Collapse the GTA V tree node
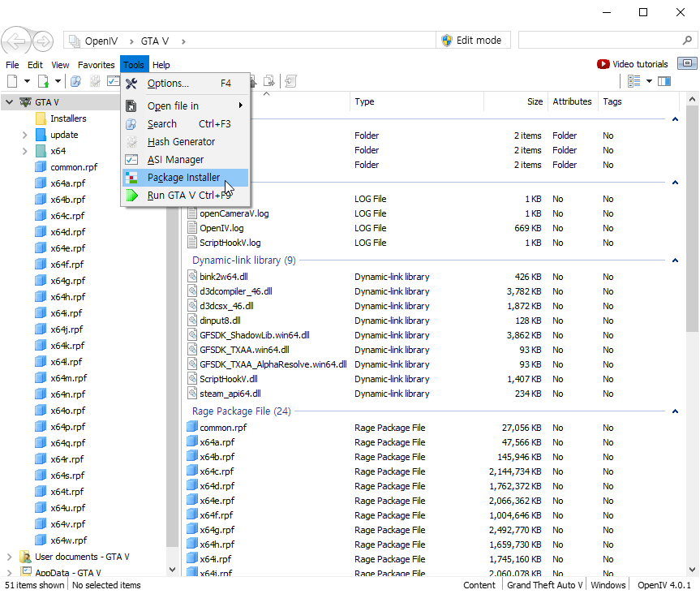 pyautogui.click(x=9, y=102)
